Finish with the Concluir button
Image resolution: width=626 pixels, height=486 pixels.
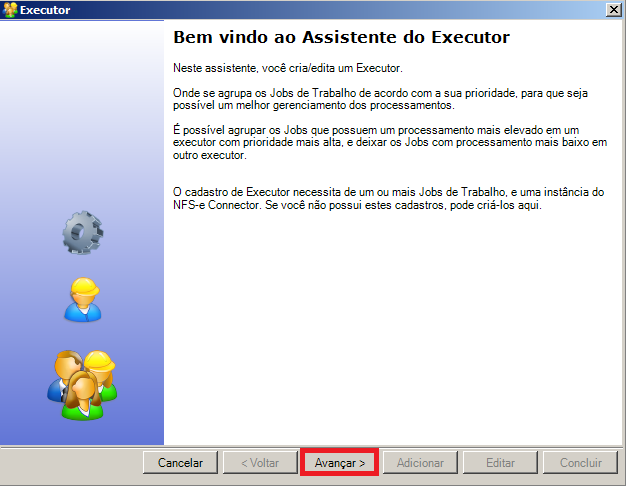(x=580, y=462)
